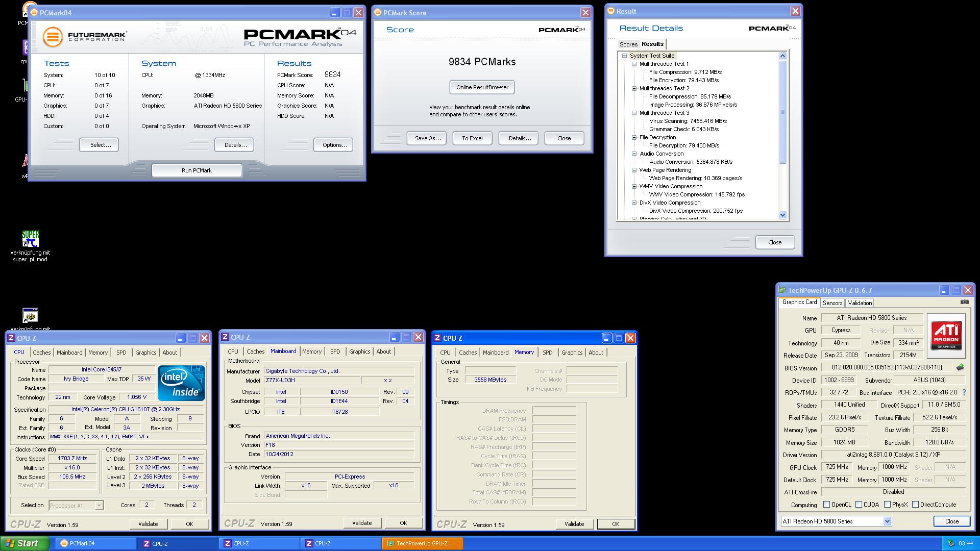
Task: Click Details... in the PCMark04 System section
Action: [235, 145]
